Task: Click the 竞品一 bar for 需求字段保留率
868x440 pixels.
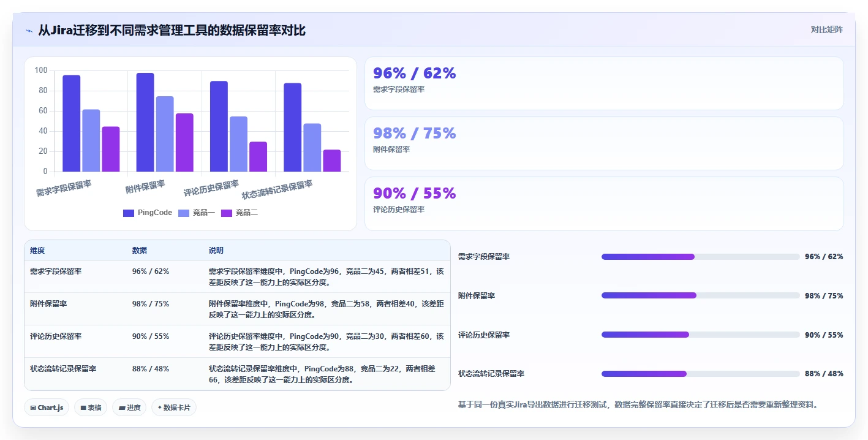Action: click(x=91, y=140)
